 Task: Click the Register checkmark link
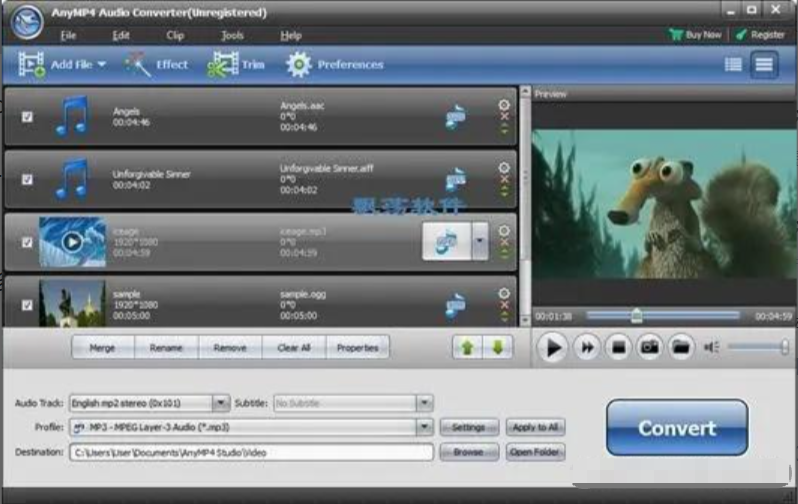pyautogui.click(x=760, y=35)
